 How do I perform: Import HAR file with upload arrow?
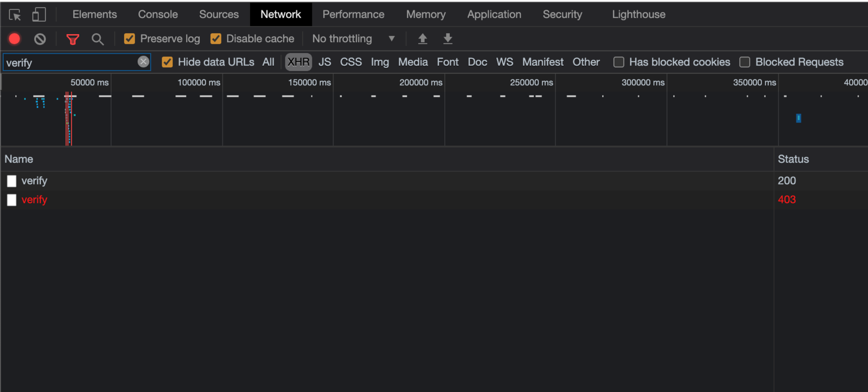click(x=423, y=38)
